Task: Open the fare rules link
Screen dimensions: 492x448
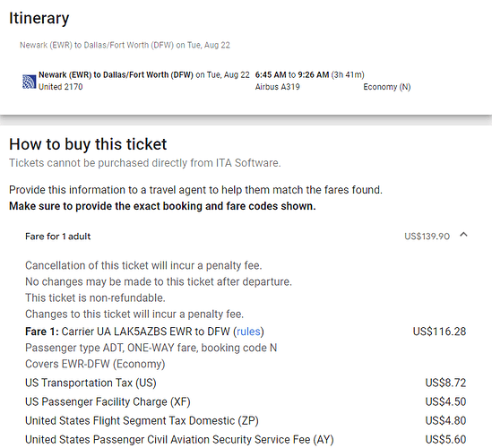Action: 248,332
